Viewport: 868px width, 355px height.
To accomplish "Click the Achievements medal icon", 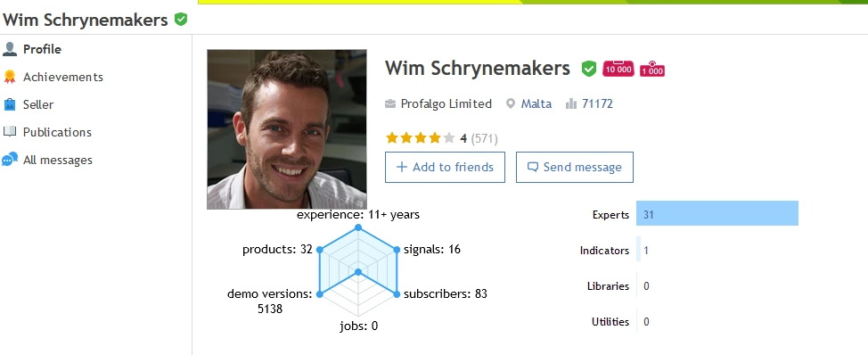I will pos(10,77).
